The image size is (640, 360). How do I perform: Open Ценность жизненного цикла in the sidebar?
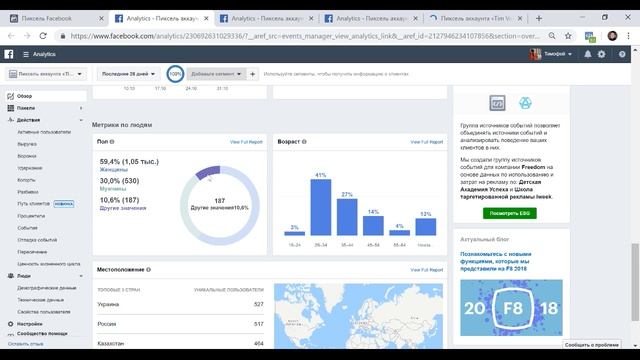coord(49,264)
